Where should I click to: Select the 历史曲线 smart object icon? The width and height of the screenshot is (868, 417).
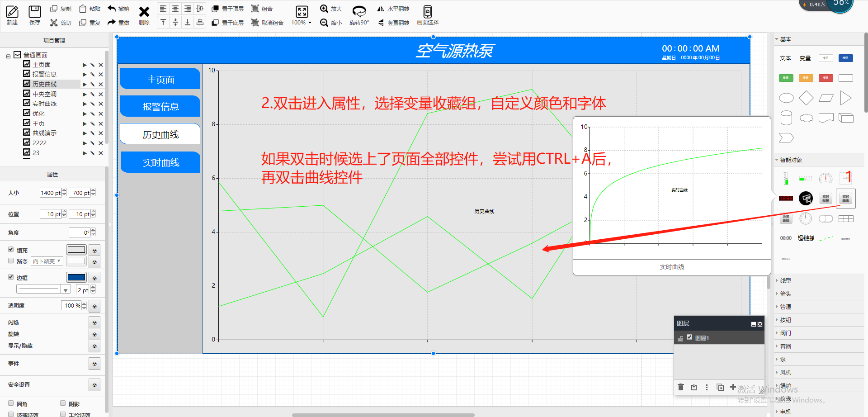point(786,218)
